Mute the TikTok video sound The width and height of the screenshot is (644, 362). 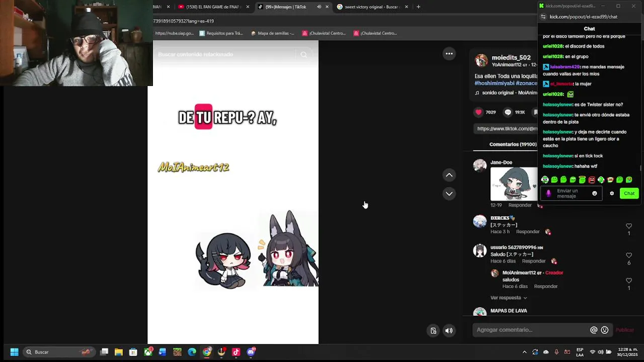(x=449, y=330)
